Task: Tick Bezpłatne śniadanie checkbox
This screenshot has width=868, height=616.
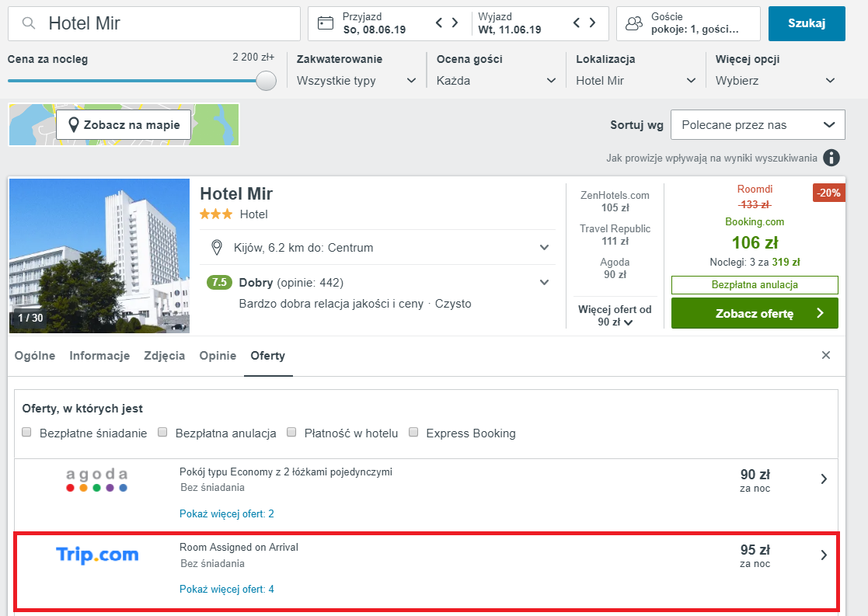Action: point(26,432)
